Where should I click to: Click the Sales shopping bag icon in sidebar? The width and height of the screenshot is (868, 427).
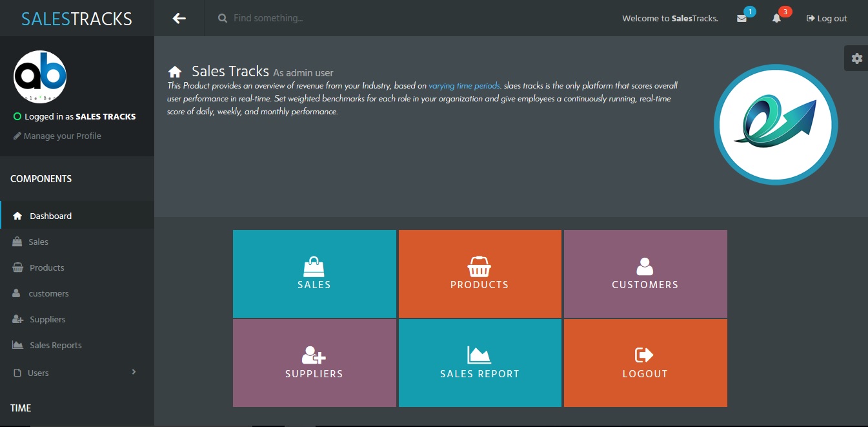click(17, 242)
